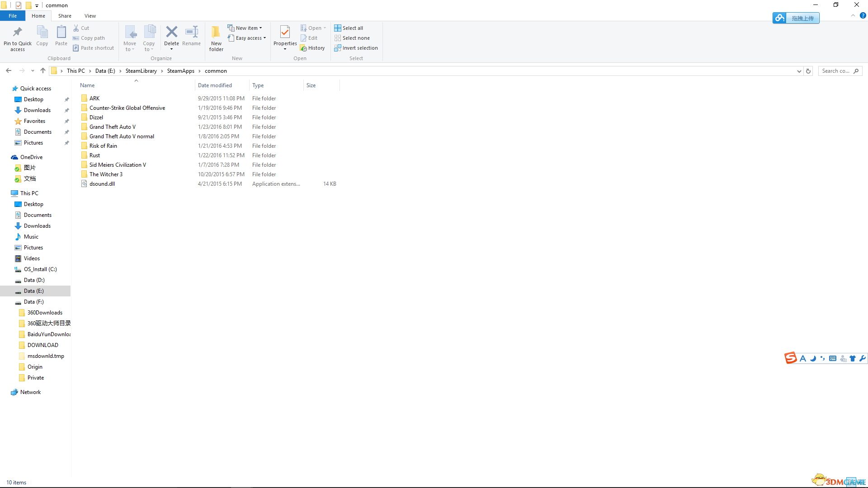Expand address bar history dropdown

pyautogui.click(x=799, y=71)
